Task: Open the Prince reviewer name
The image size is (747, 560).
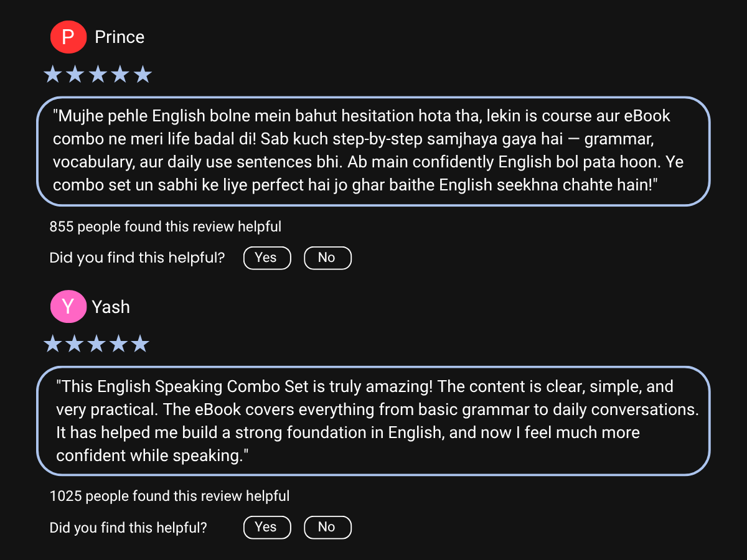Action: (120, 37)
